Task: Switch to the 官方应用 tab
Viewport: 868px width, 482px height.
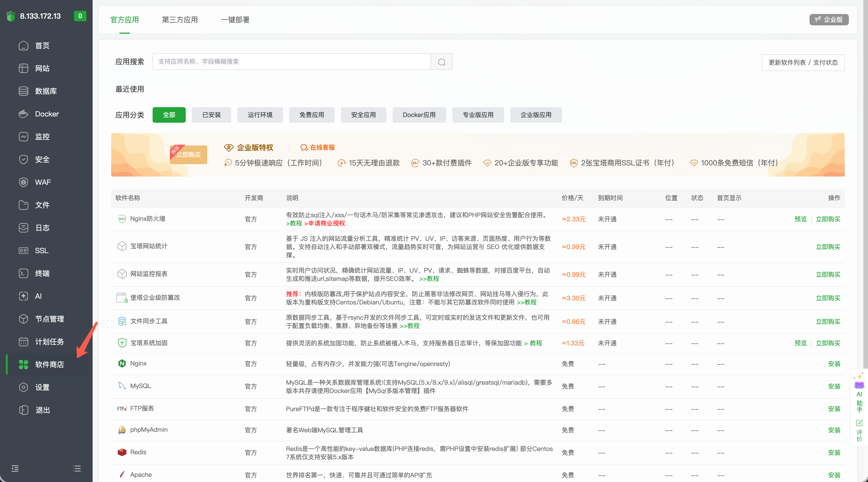Action: tap(125, 20)
